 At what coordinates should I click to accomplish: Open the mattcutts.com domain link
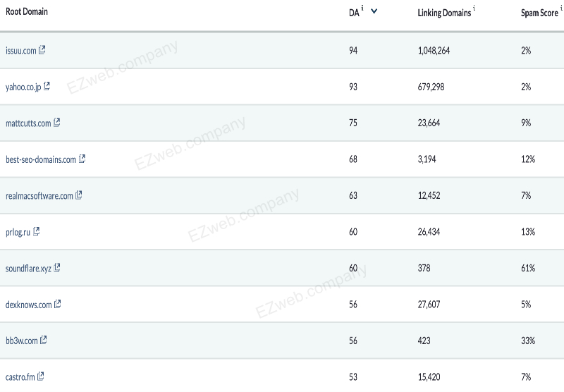28,123
